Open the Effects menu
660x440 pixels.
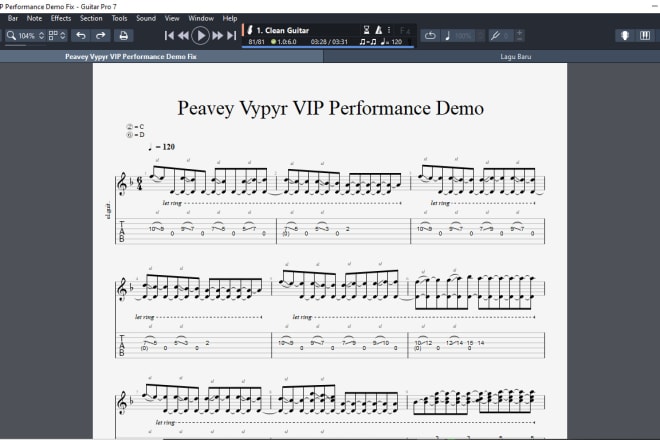(x=61, y=18)
